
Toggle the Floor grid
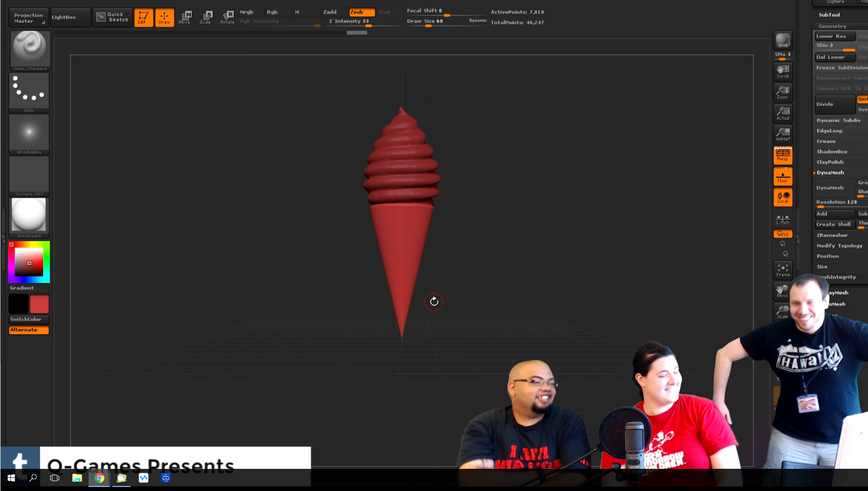[783, 176]
